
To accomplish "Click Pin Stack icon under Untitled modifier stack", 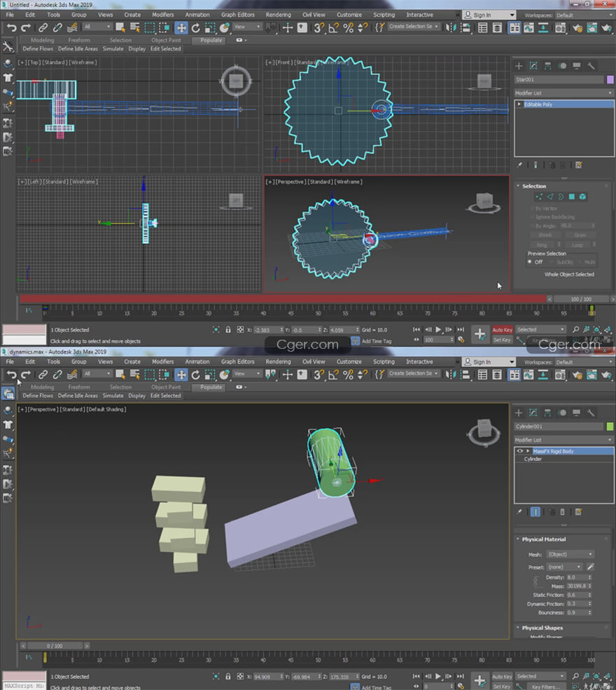I will point(519,165).
